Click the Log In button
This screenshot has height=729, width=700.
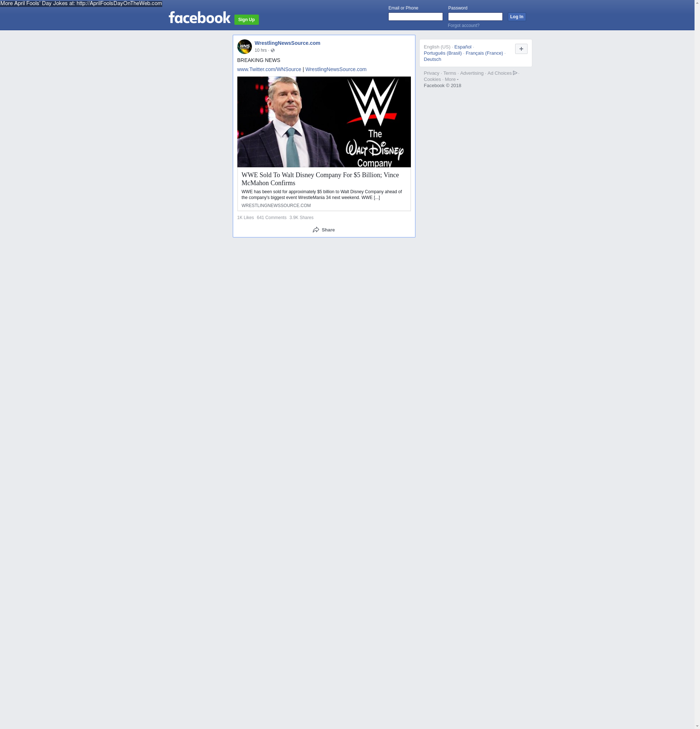pyautogui.click(x=517, y=17)
